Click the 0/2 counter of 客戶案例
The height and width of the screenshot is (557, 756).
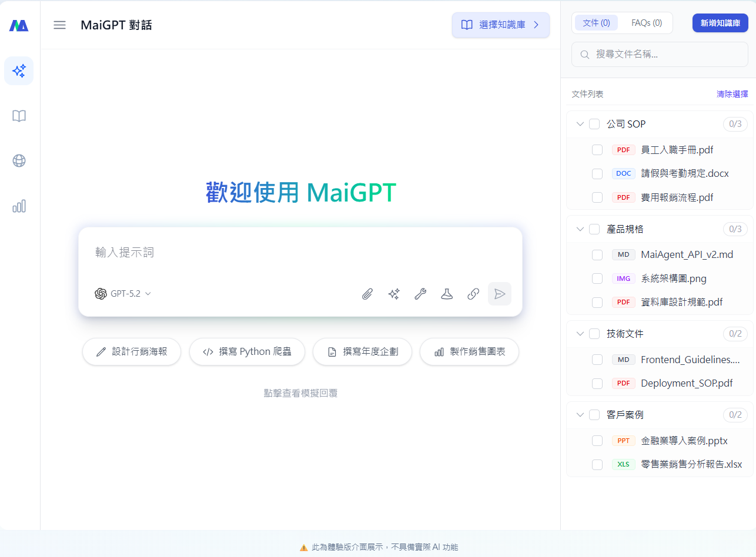[x=735, y=415]
